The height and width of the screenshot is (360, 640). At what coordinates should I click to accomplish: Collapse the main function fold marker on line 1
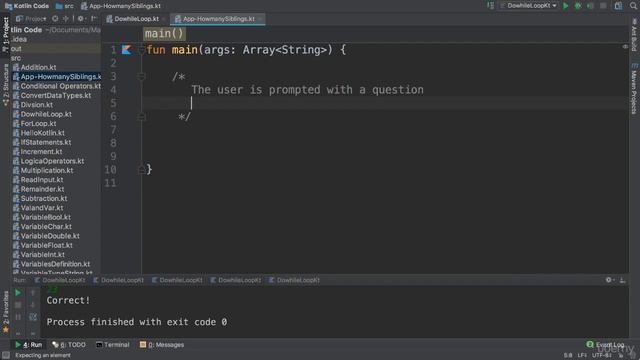click(142, 50)
